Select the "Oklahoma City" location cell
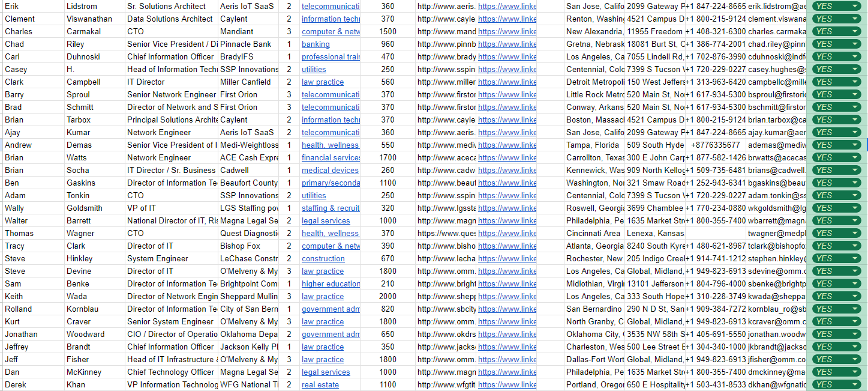 (x=594, y=334)
